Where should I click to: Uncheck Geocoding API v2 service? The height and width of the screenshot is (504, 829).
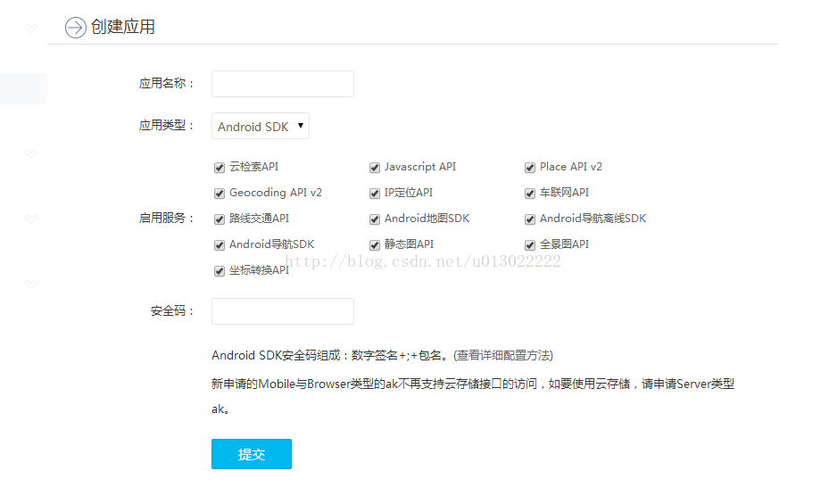click(220, 194)
